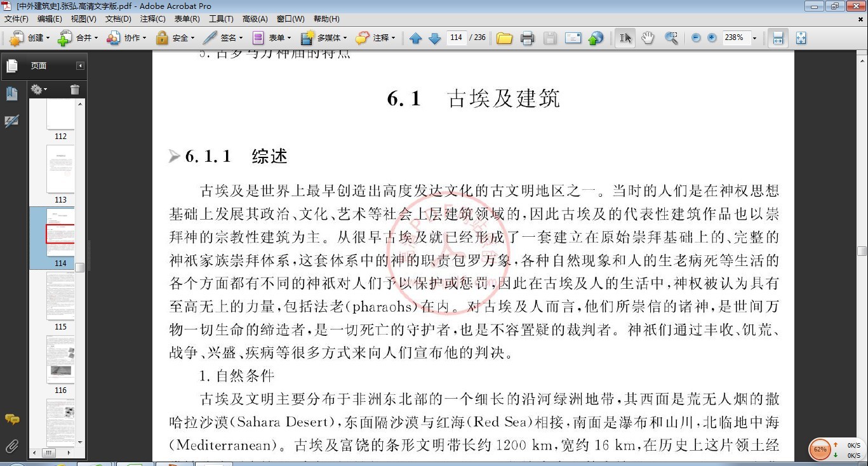Screen dimensions: 868x466
Task: Click the 创建 (Create) toolbar icon
Action: click(x=17, y=38)
